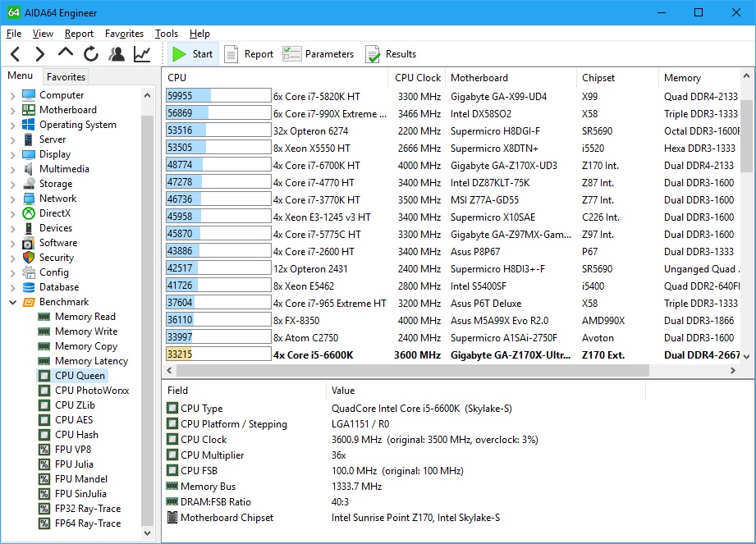Expand the Motherboard tree node
This screenshot has height=544, width=756.
[x=12, y=110]
